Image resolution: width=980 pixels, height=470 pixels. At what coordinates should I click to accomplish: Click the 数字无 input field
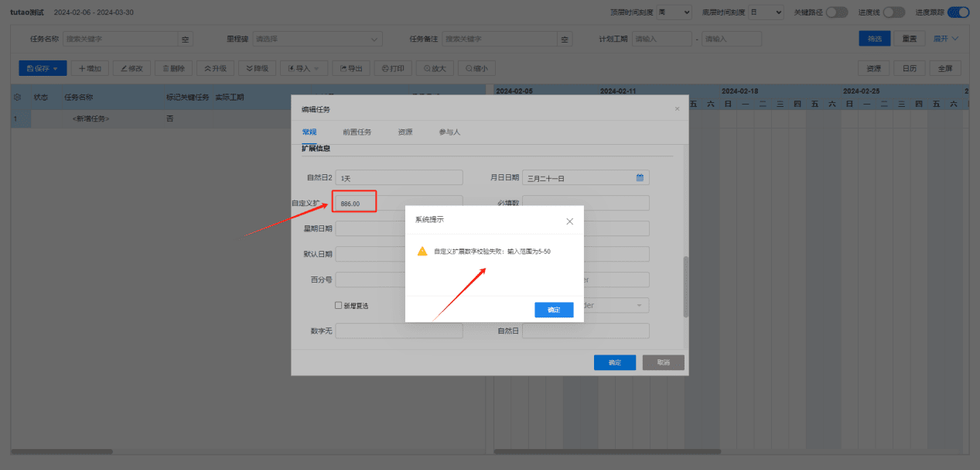tap(399, 331)
